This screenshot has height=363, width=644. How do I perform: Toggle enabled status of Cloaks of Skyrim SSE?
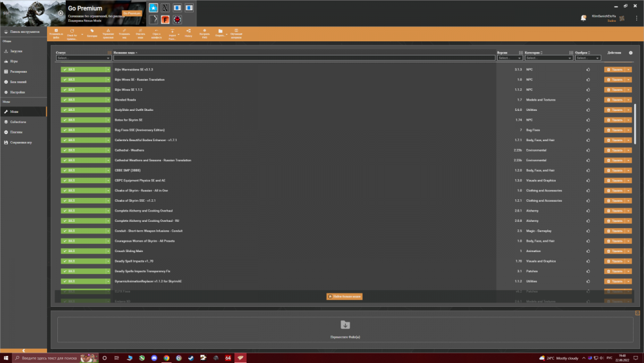coord(83,201)
